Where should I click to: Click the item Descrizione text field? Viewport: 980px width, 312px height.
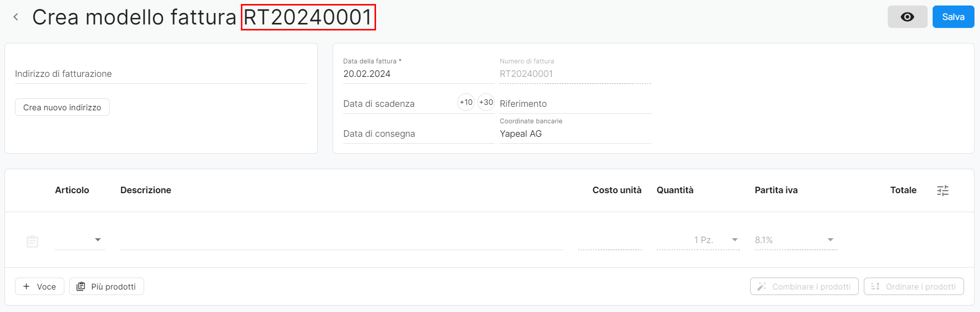(342, 240)
